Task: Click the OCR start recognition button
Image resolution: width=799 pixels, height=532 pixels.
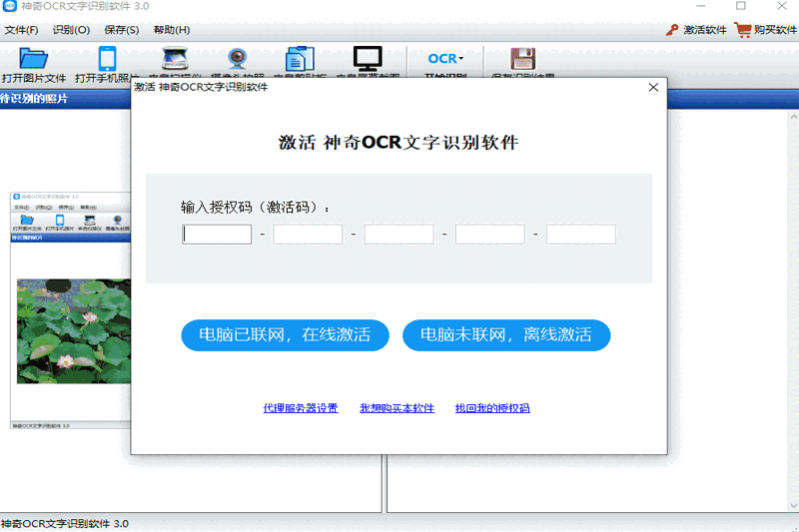Action: coord(445,59)
